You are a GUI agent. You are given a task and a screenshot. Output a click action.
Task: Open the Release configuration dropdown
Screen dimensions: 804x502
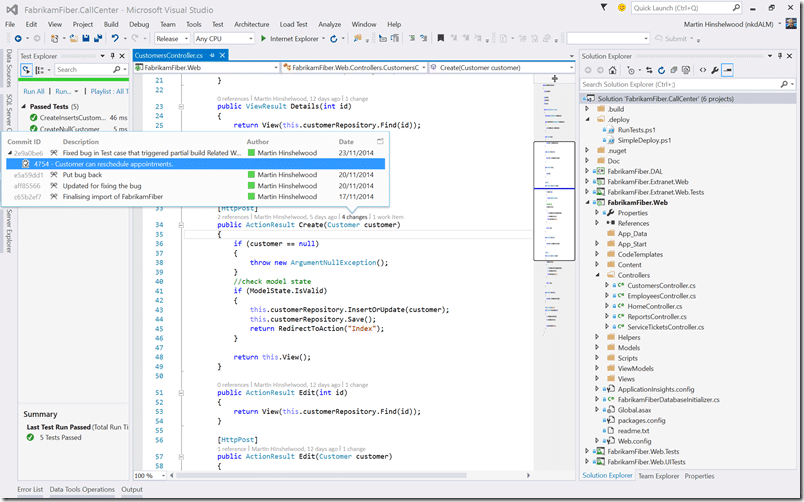[x=172, y=38]
